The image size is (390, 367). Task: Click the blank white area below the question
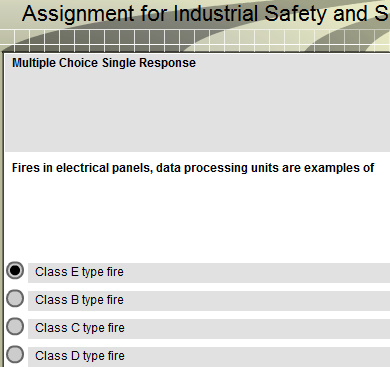(198, 217)
